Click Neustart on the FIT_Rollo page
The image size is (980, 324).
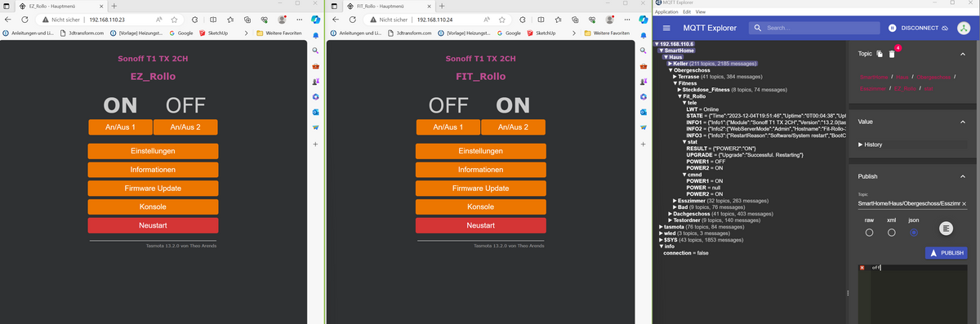pos(480,225)
